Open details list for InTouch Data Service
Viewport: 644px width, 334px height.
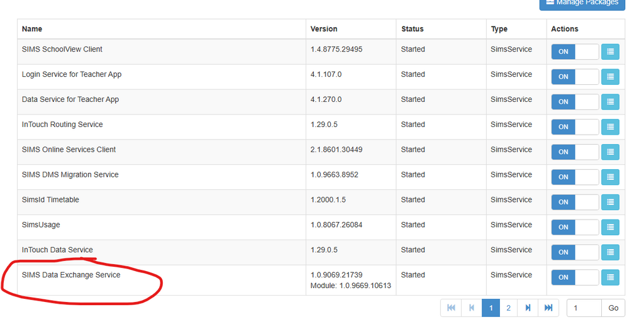coord(610,252)
